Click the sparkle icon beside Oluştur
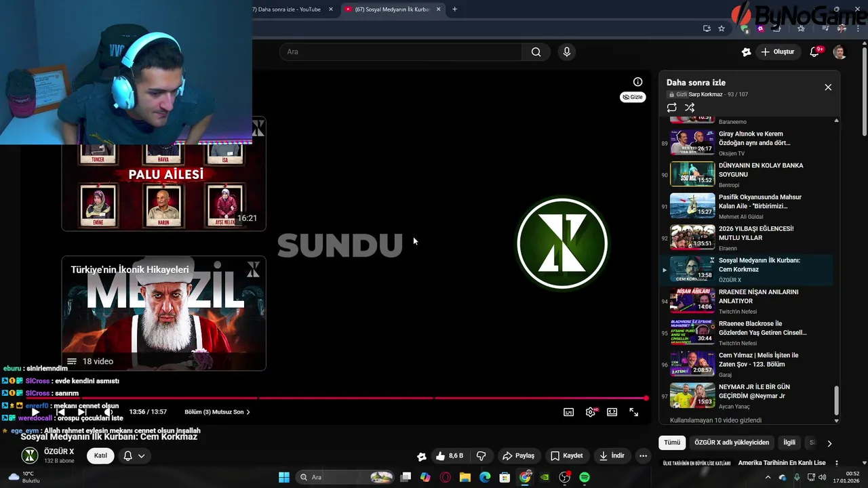868x488 pixels. pos(747,52)
